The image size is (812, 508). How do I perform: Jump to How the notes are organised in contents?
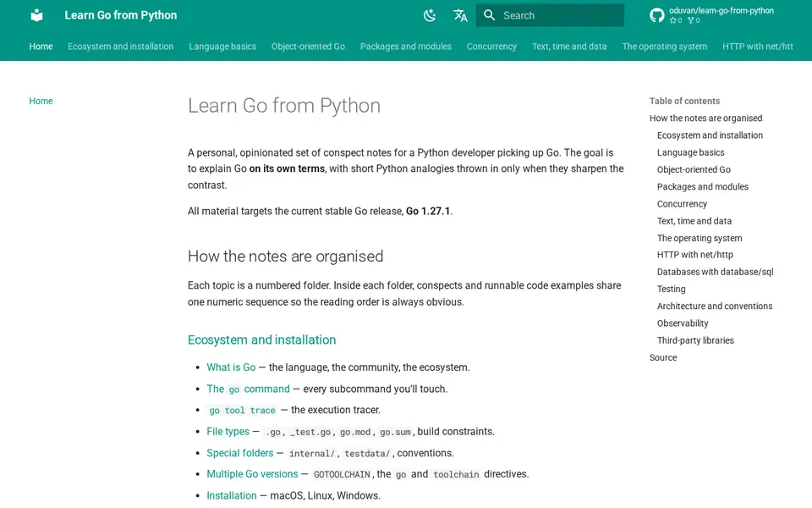(x=705, y=119)
